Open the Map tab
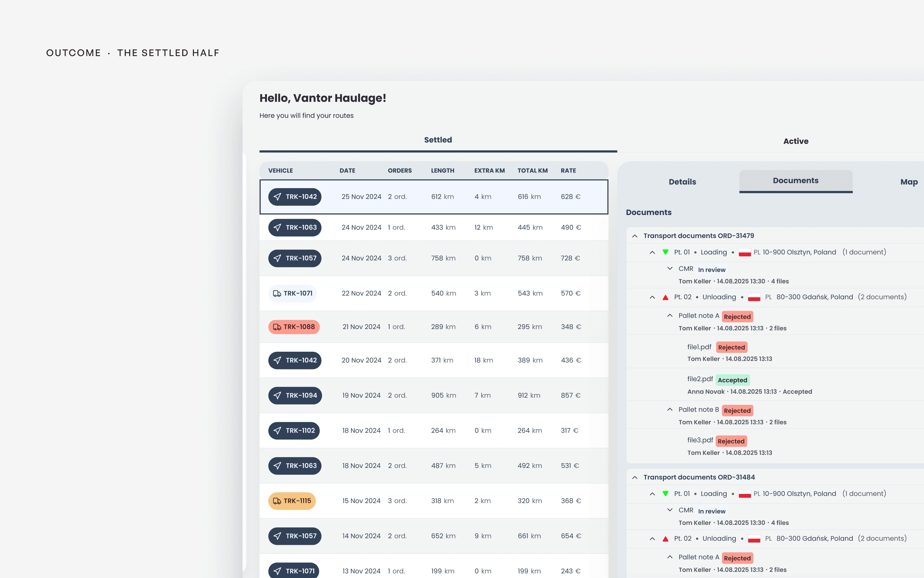Screen dimensions: 924x578 tap(909, 182)
